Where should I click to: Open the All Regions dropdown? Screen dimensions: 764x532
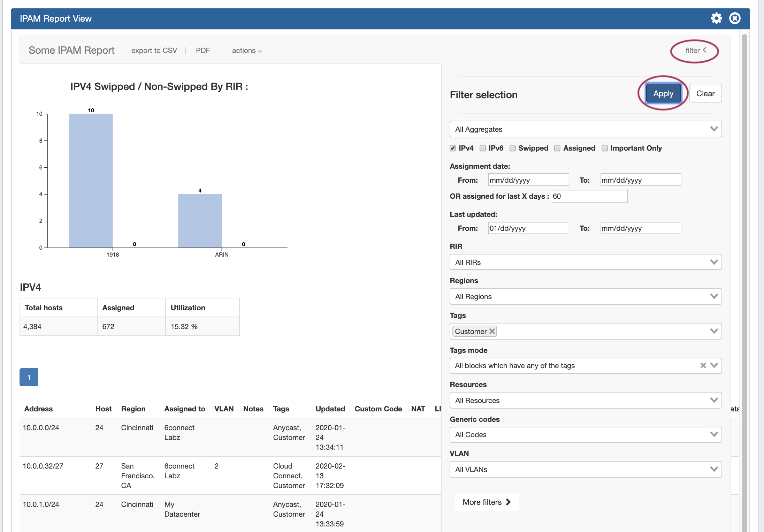coord(585,296)
